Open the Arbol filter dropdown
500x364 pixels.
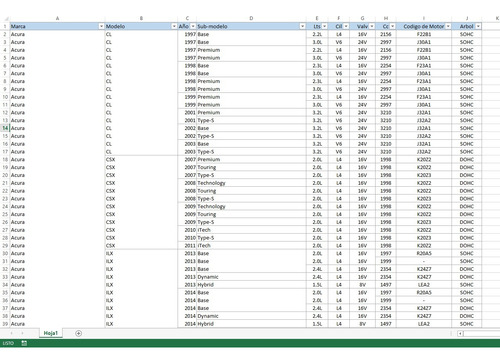[x=478, y=26]
